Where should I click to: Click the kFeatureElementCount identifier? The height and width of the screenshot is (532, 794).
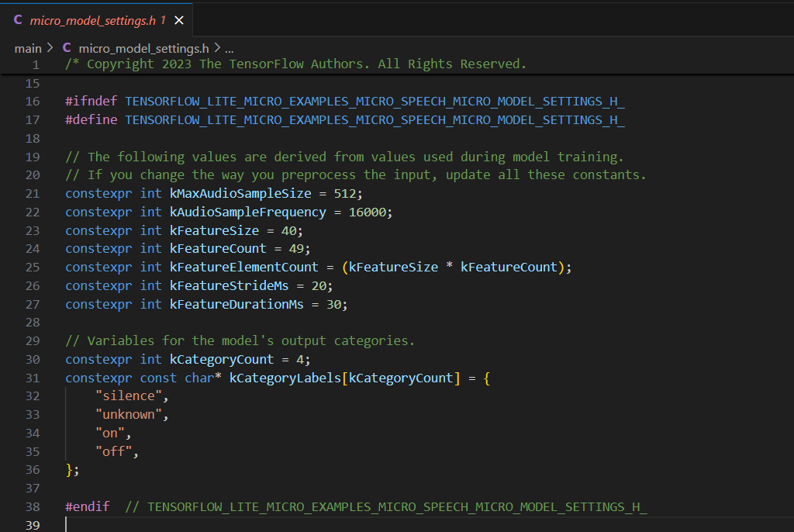(x=244, y=267)
